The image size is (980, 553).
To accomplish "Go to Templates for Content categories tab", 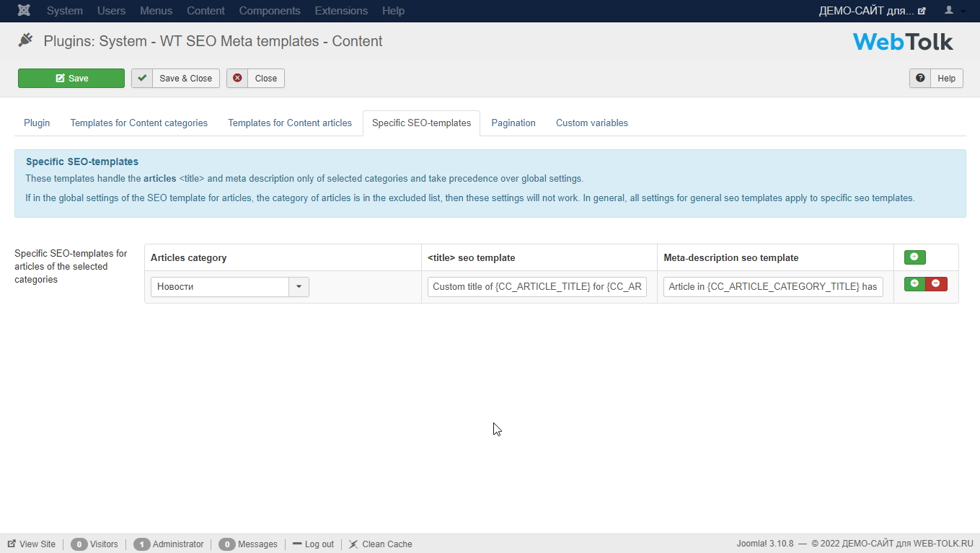I will pyautogui.click(x=138, y=123).
